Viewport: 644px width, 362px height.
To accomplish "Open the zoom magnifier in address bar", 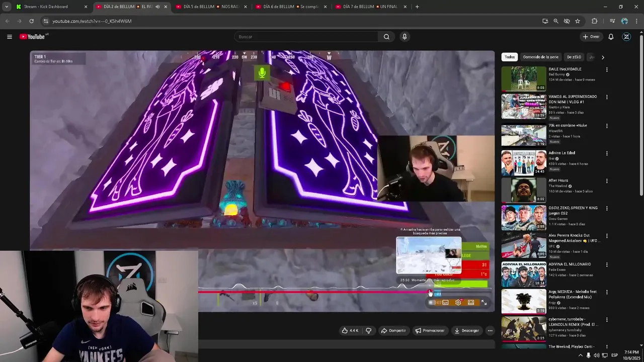I will [x=555, y=21].
